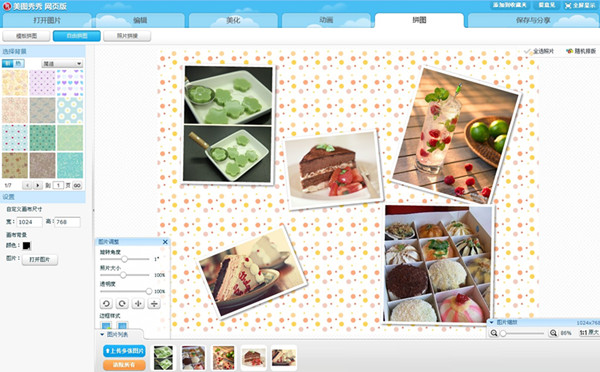Pick the blue daisy background

click(x=70, y=110)
